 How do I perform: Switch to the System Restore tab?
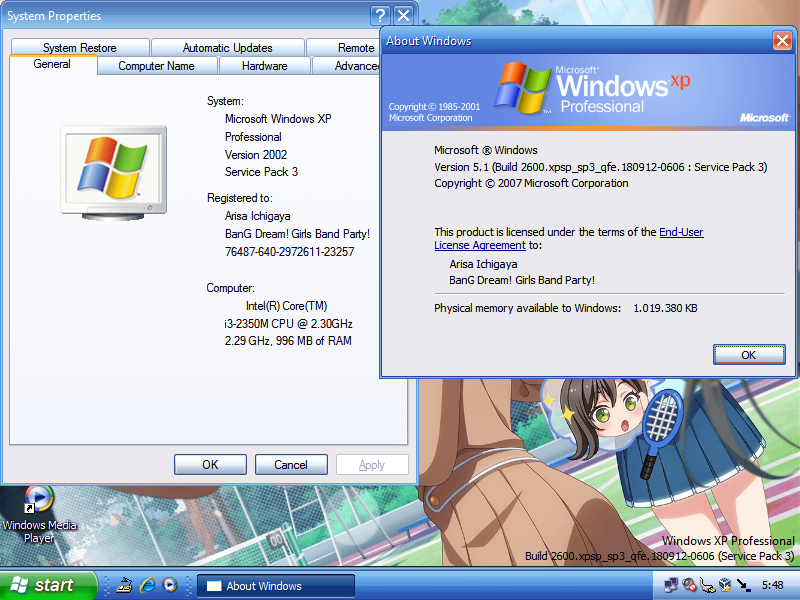point(80,47)
